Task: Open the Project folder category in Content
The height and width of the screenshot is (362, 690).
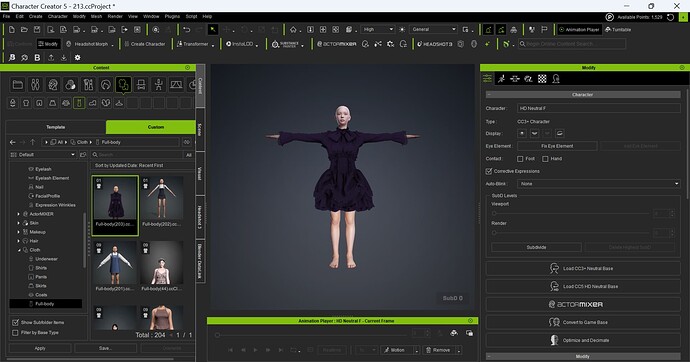Action: point(18,84)
